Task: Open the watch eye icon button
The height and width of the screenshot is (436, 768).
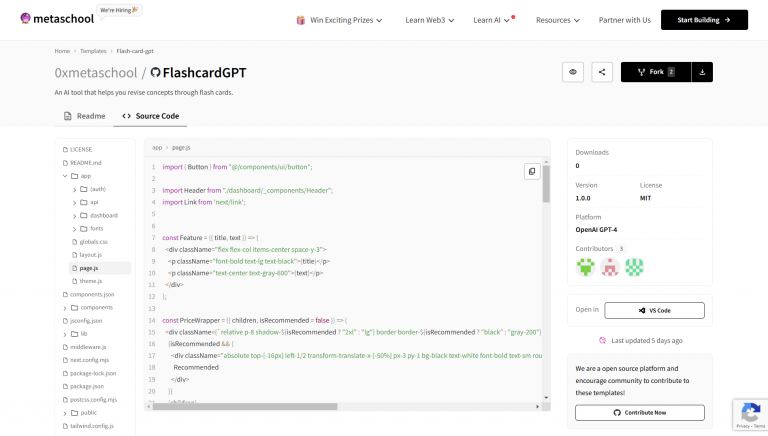Action: [573, 72]
